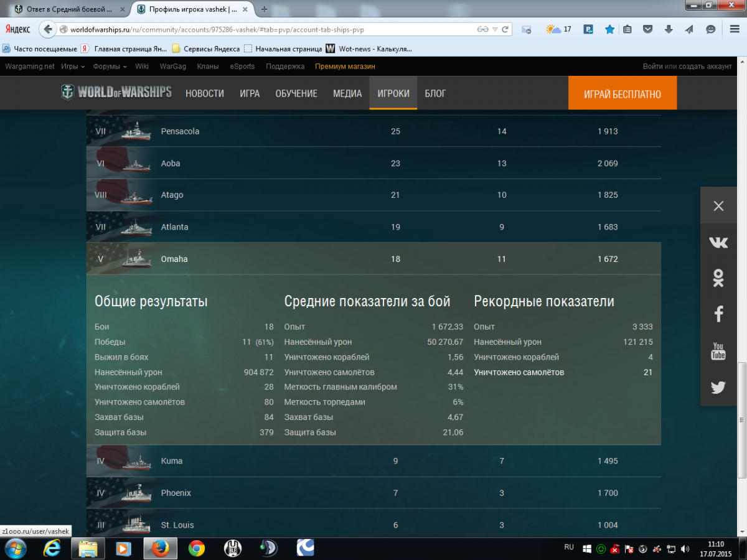Collapse the expanded Omaha ship row
Viewport: 747px width, 560px height.
(374, 259)
